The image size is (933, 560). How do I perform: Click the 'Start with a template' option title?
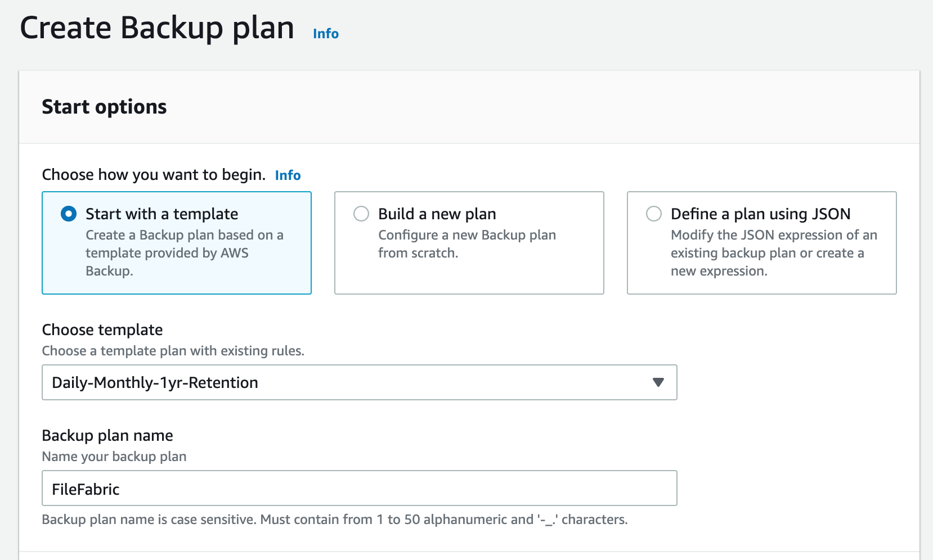[162, 214]
